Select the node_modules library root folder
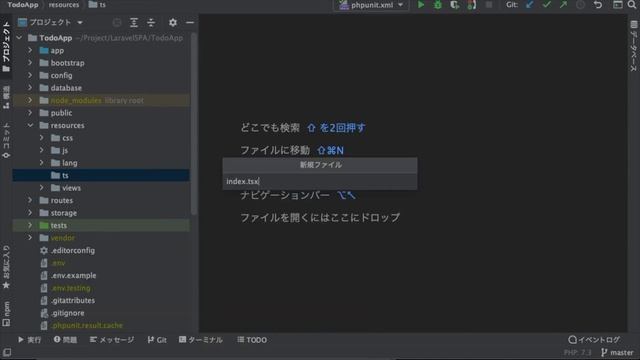The width and height of the screenshot is (640, 360). (101, 100)
